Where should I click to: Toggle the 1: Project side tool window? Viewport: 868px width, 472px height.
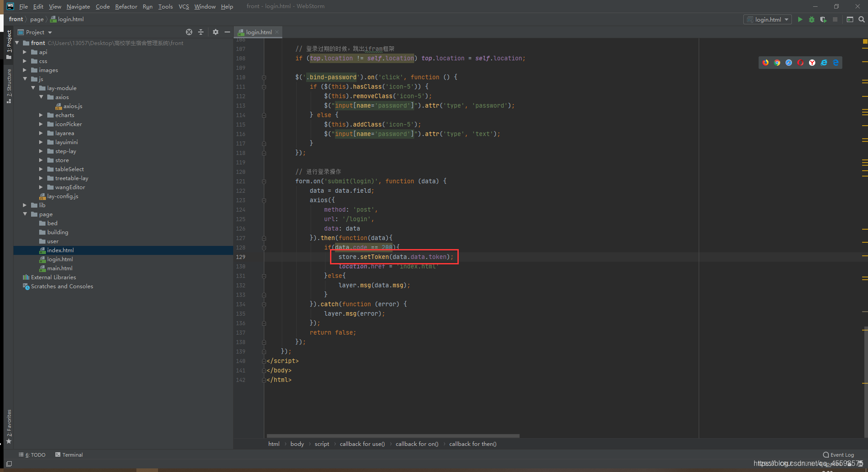[9, 44]
